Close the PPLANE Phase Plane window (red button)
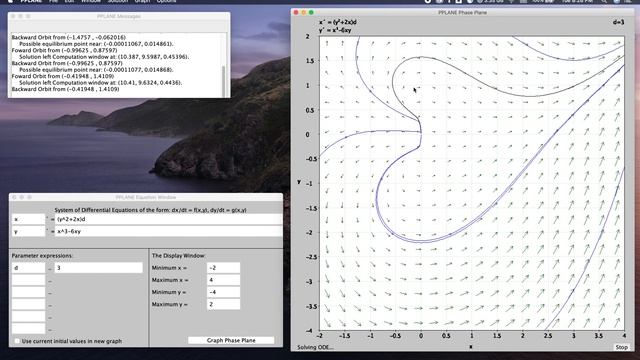 (x=296, y=13)
